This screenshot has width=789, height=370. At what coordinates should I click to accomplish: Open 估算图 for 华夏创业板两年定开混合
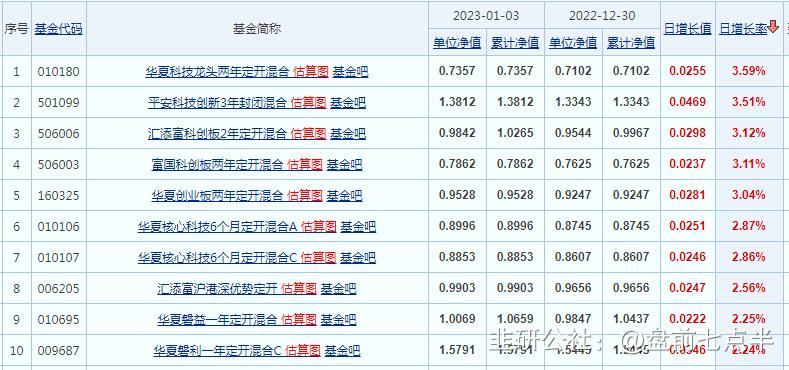pyautogui.click(x=304, y=196)
